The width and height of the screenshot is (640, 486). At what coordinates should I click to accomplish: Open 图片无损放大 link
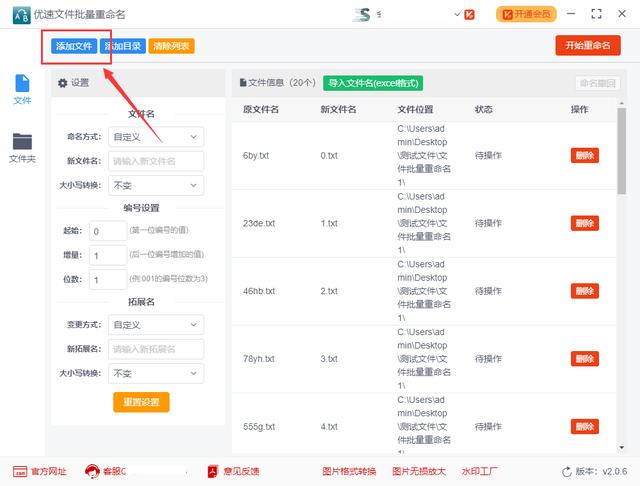(x=418, y=471)
